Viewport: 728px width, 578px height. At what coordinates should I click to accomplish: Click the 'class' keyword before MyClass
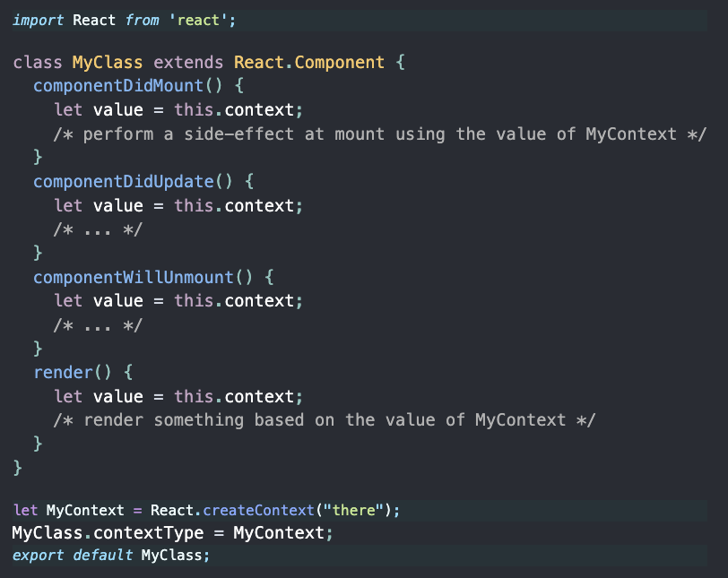[x=37, y=62]
